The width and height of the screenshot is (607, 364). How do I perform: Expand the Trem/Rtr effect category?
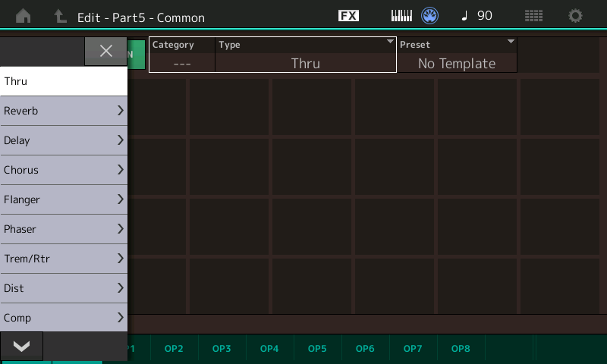64,259
